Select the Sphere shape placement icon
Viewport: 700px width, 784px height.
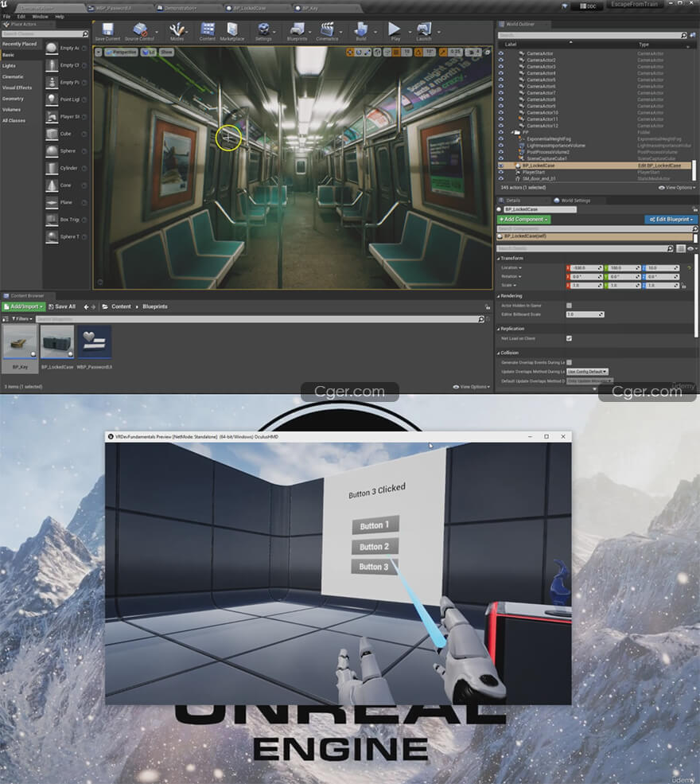[52, 151]
